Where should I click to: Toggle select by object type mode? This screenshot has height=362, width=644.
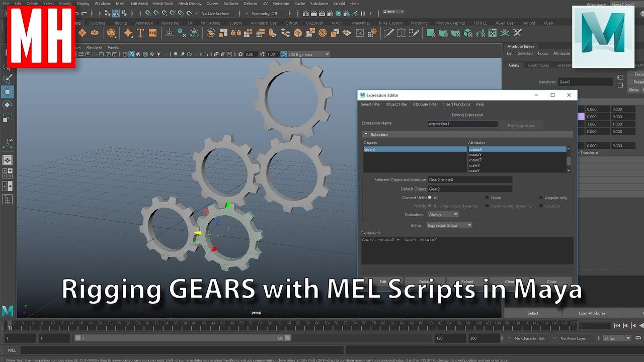pos(116,14)
